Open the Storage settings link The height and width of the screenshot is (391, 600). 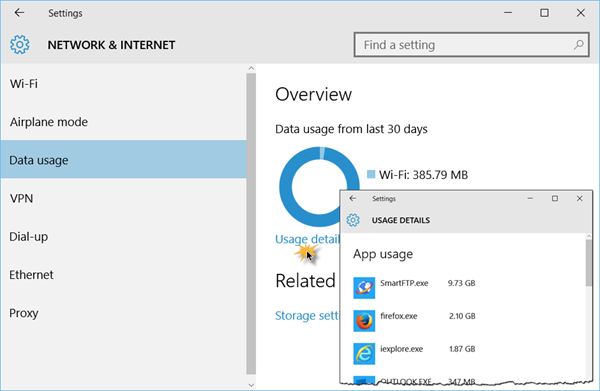coord(307,316)
